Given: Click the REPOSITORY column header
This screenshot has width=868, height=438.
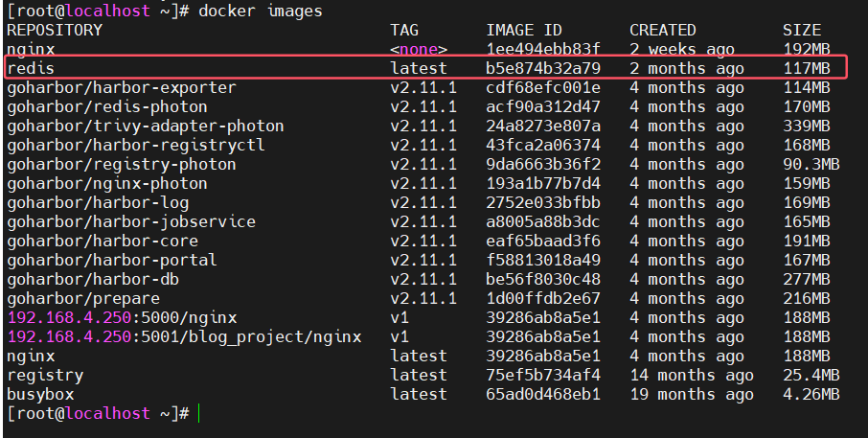Looking at the screenshot, I should (54, 30).
